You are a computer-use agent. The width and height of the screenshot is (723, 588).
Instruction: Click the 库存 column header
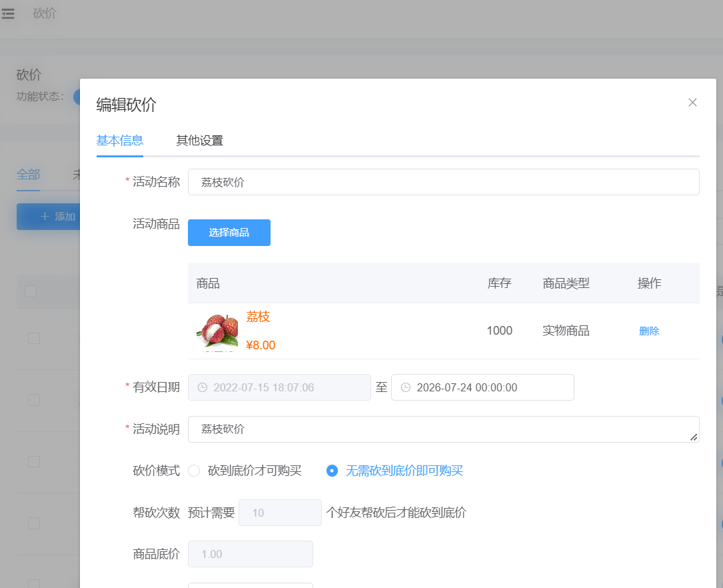pos(499,283)
